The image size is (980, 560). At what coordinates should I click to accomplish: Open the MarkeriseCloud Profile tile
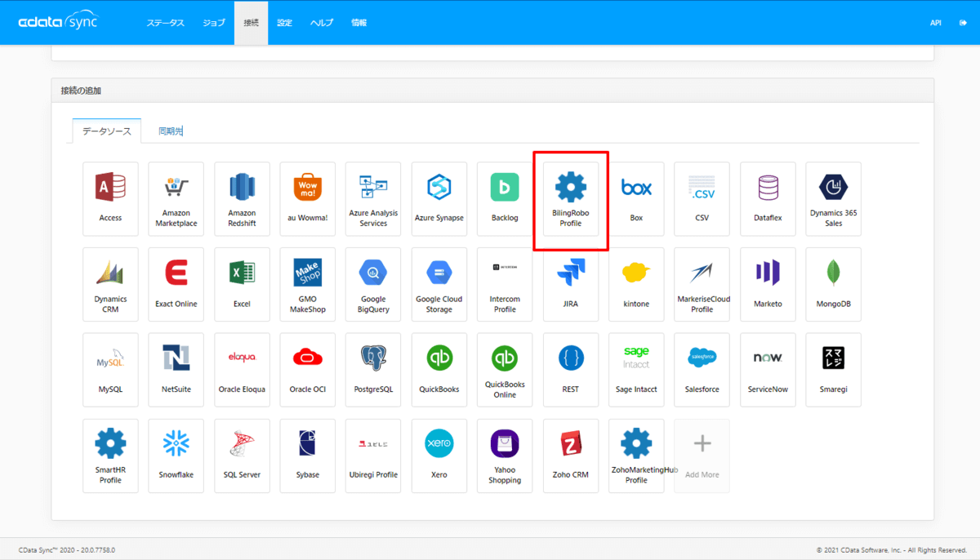(702, 284)
